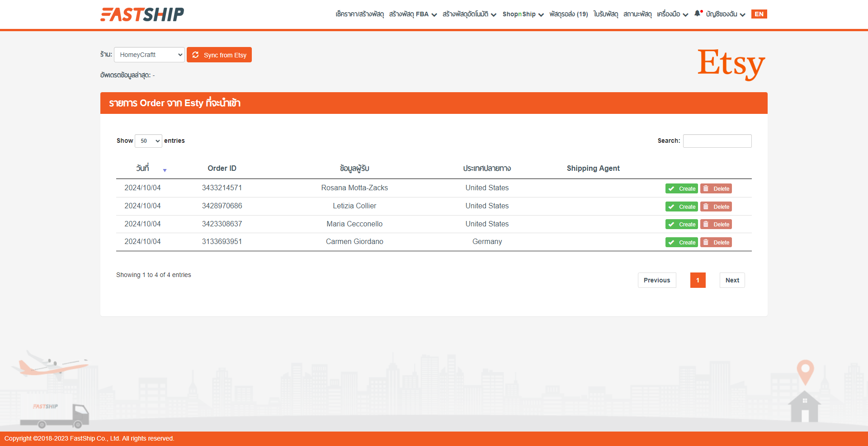Switch language with the EN button
868x446 pixels.
[x=759, y=14]
